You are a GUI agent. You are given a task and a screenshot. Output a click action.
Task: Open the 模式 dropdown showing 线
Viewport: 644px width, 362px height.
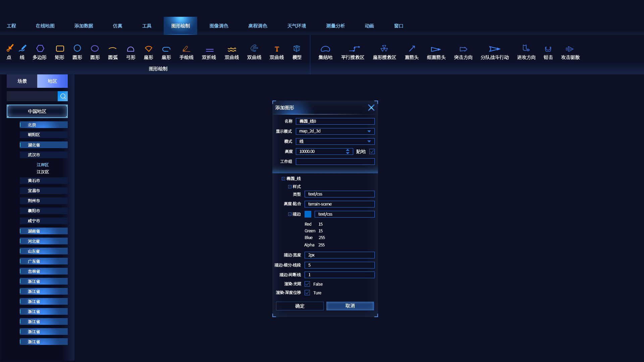[335, 141]
